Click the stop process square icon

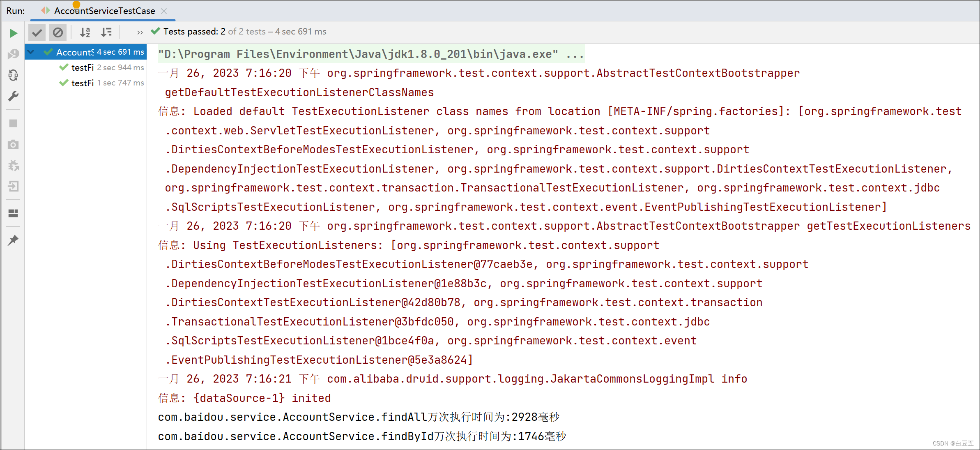pyautogui.click(x=13, y=123)
